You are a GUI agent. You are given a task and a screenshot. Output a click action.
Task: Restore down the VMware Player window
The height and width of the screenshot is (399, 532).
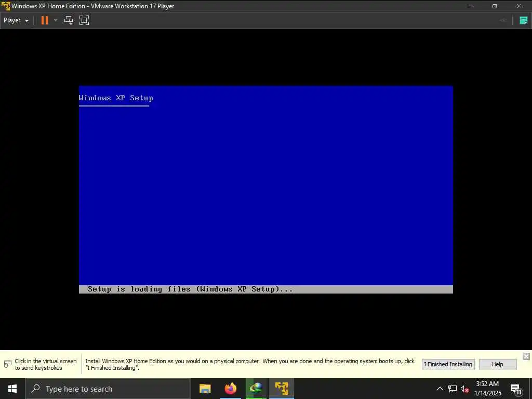pyautogui.click(x=495, y=6)
